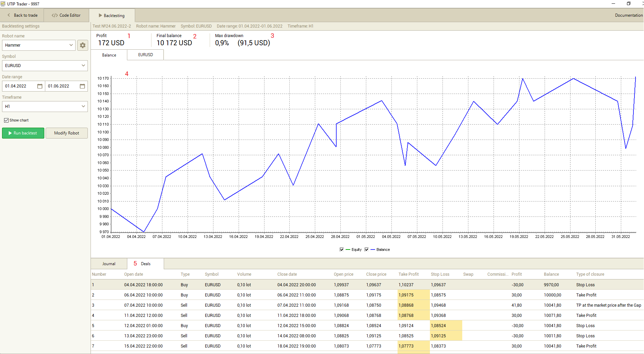Click Final balance value 10 172 USD
The height and width of the screenshot is (354, 644).
pyautogui.click(x=174, y=43)
